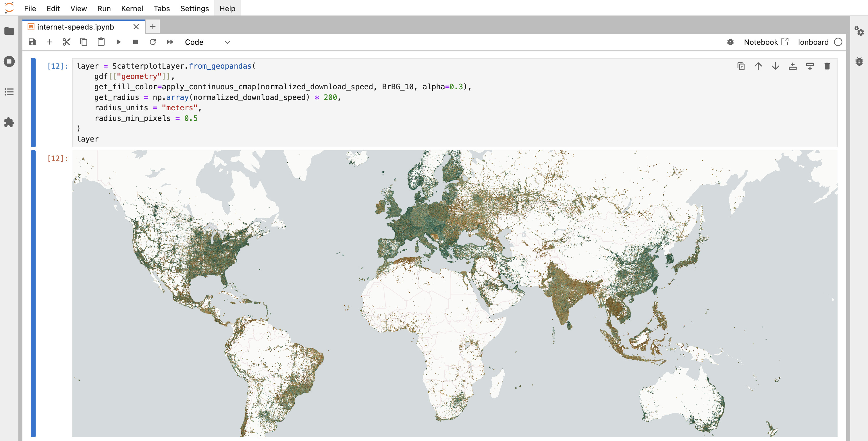The height and width of the screenshot is (441, 868).
Task: Save the notebook with the disk icon
Action: coord(32,42)
